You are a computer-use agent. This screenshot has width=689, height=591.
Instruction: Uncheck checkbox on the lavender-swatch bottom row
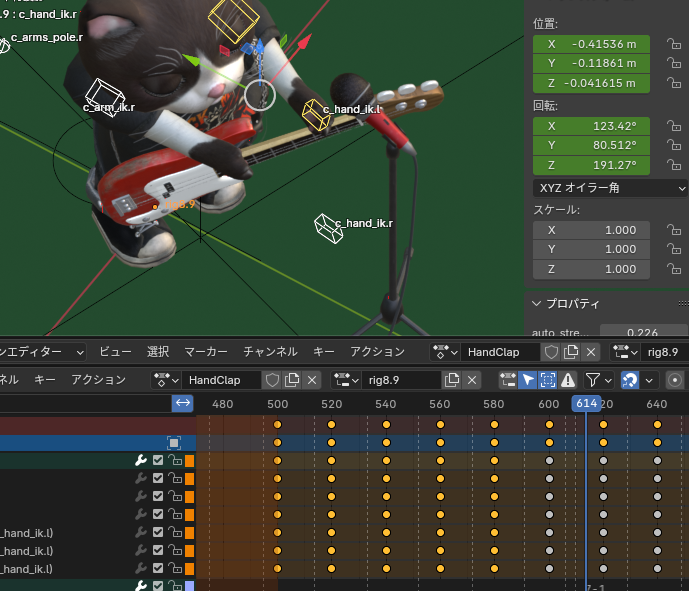[x=158, y=586]
